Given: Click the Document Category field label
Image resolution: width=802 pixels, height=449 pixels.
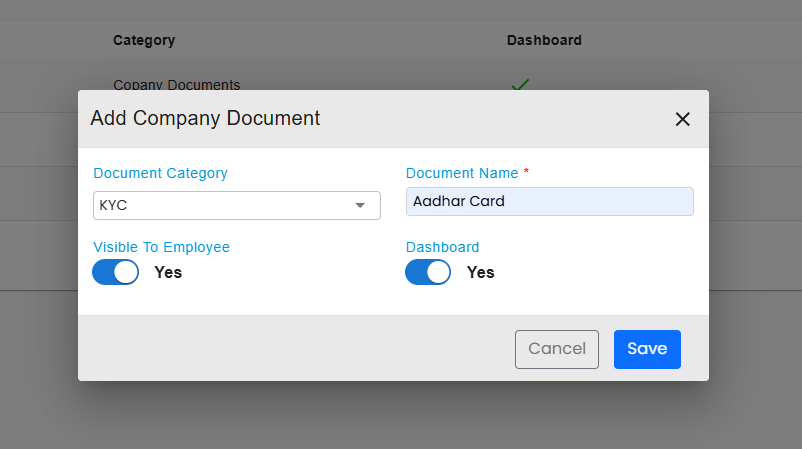Looking at the screenshot, I should [160, 173].
